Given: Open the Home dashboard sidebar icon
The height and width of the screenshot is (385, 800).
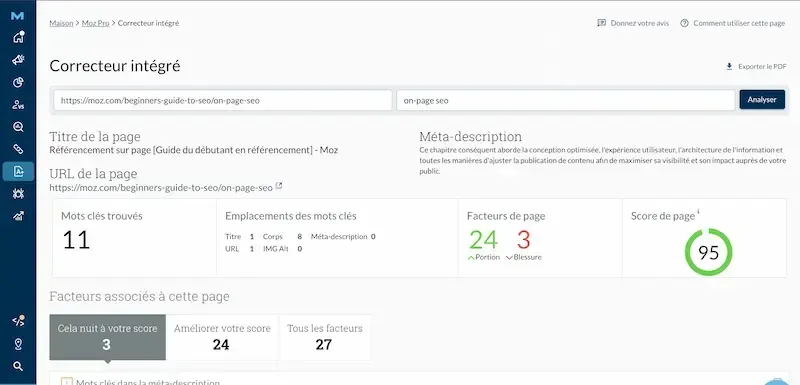Looking at the screenshot, I should [x=18, y=37].
